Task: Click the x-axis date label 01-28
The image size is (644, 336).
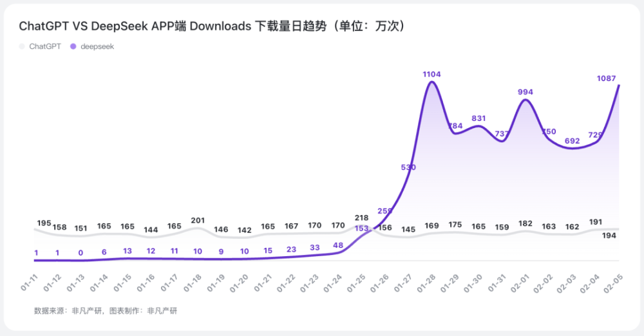Action: [427, 283]
